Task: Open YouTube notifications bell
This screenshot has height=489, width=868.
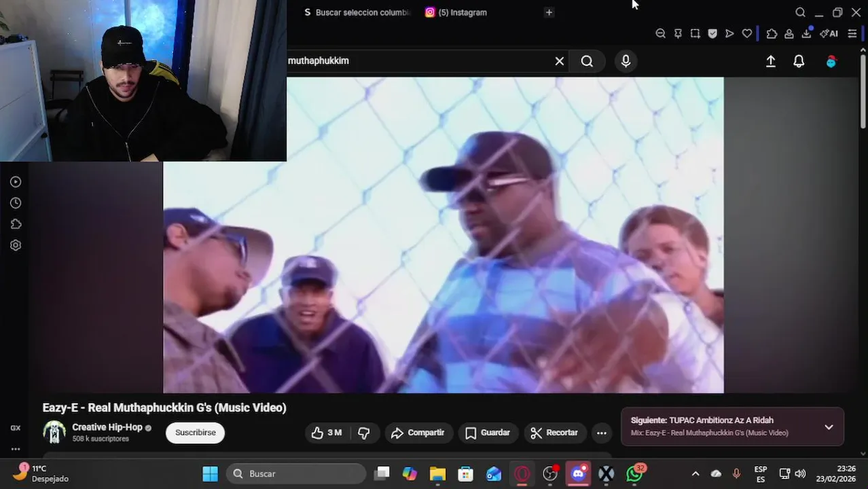Action: (x=799, y=61)
